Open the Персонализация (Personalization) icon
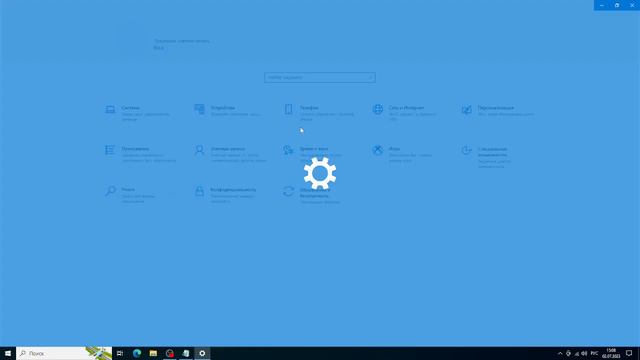The image size is (640, 360). click(x=467, y=109)
